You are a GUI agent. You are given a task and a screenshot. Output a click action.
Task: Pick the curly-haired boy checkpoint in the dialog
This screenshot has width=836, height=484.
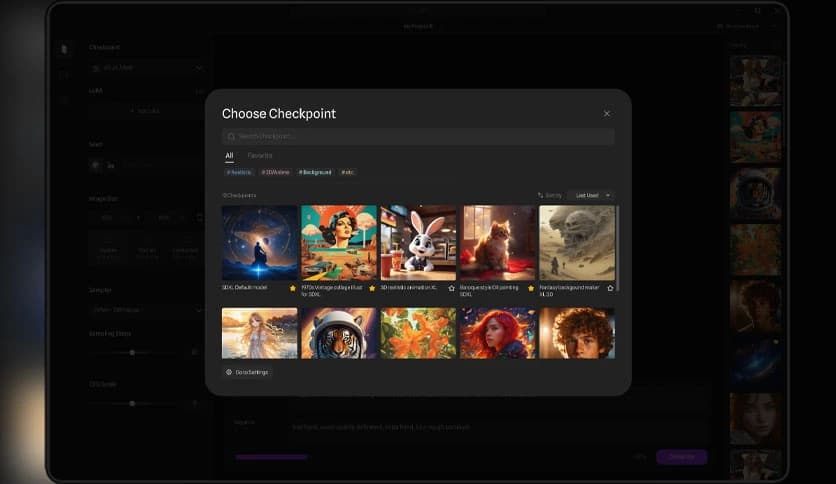click(x=577, y=333)
